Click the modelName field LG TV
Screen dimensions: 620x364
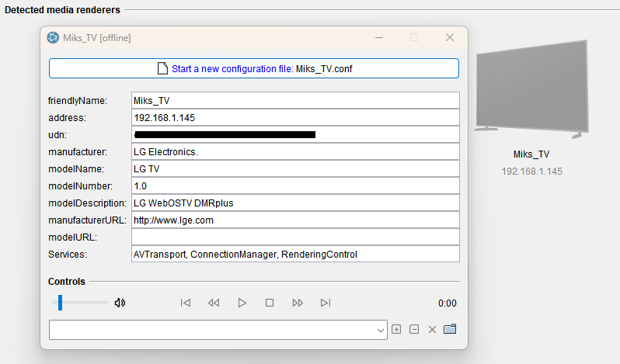[295, 169]
